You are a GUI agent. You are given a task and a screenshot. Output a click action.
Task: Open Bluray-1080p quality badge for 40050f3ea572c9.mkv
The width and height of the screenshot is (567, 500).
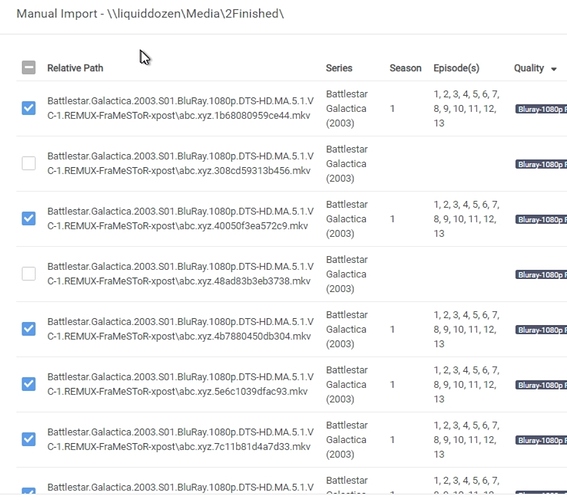(541, 219)
